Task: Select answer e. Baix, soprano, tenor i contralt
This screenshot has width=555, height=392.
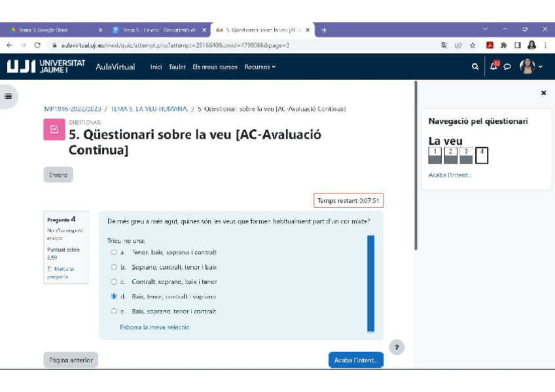Action: (114, 312)
